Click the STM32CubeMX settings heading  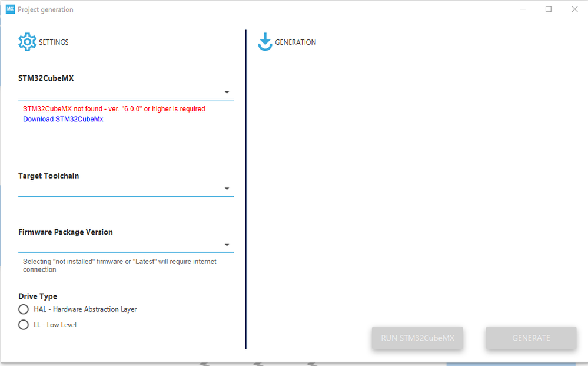46,78
